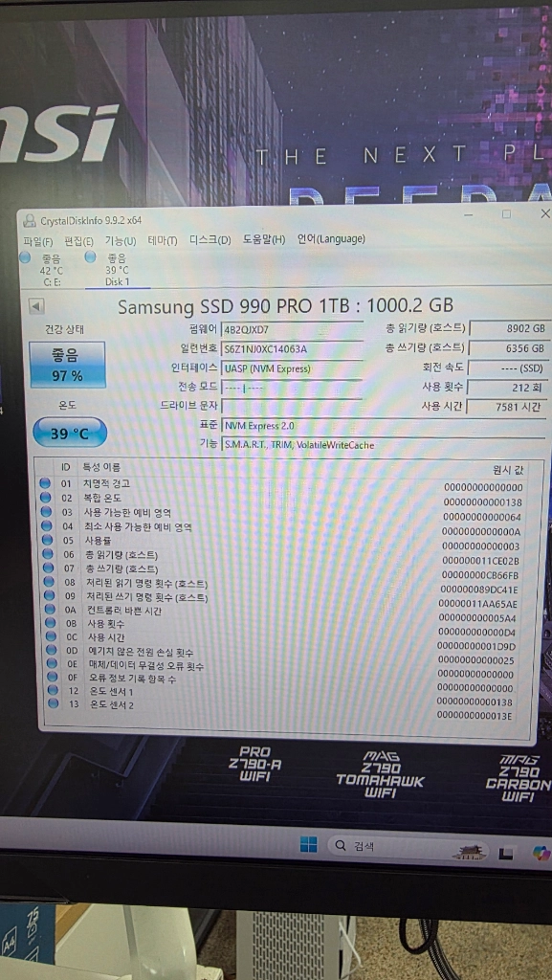Open the Copilot icon on the taskbar

[x=541, y=853]
